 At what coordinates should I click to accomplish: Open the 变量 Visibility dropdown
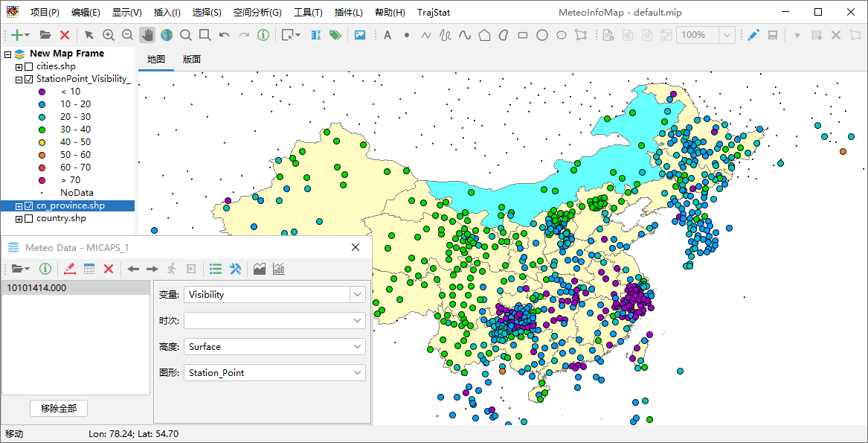click(357, 295)
